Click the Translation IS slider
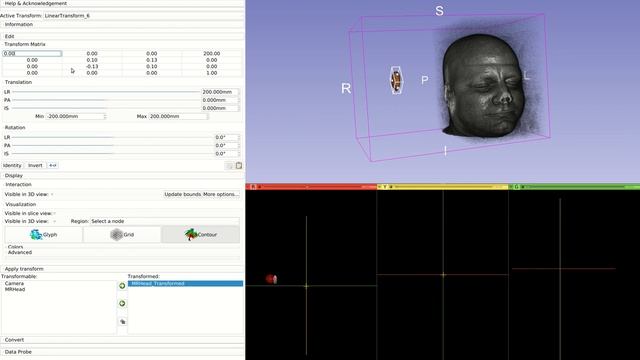The height and width of the screenshot is (360, 640). pyautogui.click(x=106, y=108)
